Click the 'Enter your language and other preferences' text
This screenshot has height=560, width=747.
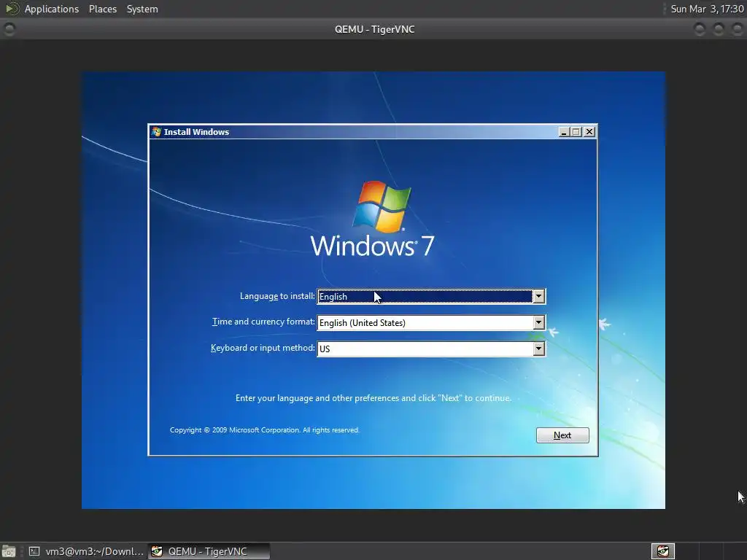373,398
